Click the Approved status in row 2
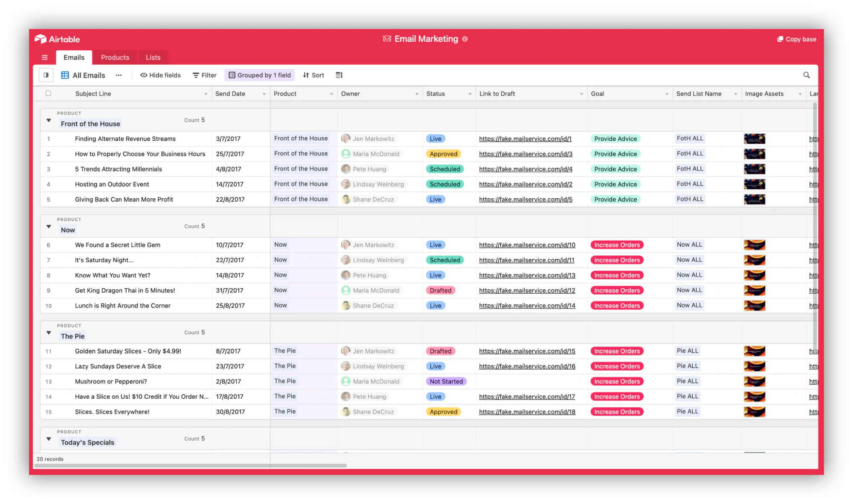The width and height of the screenshot is (853, 504). click(444, 154)
